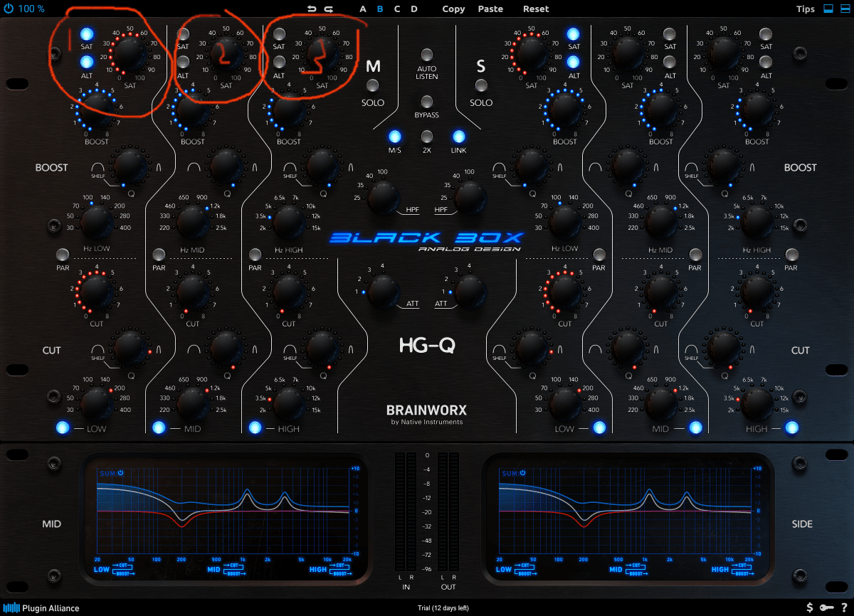Click the Side low band CUT knob

[565, 292]
